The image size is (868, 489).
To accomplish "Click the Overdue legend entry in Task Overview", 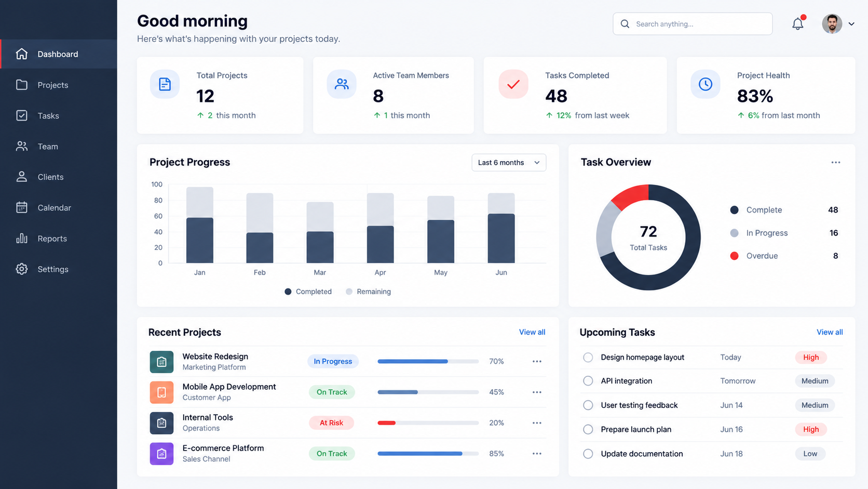I will (x=784, y=256).
